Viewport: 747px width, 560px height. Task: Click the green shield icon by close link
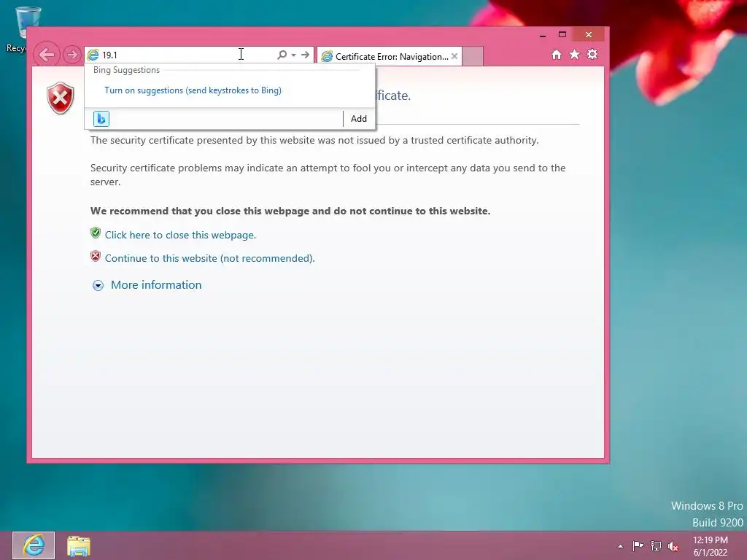point(96,233)
